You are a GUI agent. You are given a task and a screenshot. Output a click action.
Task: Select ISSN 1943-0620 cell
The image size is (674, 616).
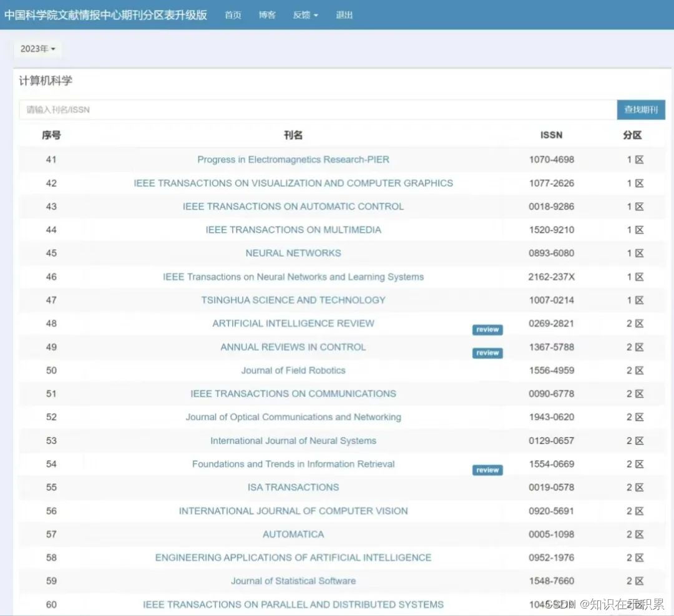pos(552,417)
